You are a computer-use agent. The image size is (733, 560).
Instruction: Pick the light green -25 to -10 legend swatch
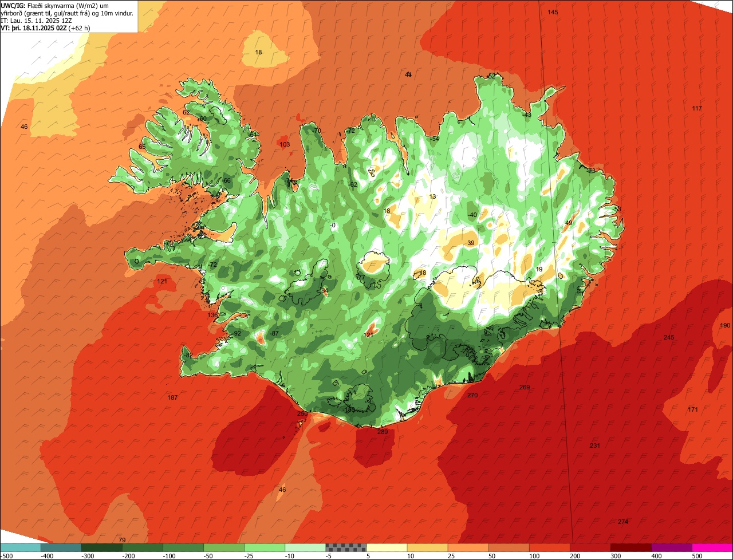[x=265, y=547]
